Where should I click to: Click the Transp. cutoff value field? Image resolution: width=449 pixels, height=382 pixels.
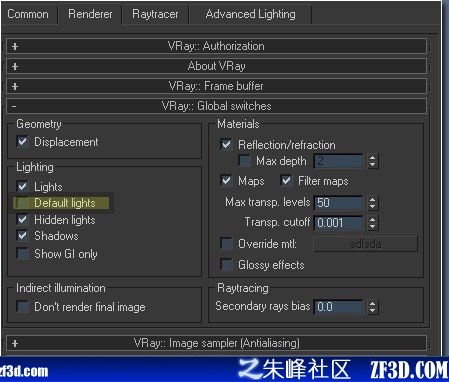pos(338,223)
